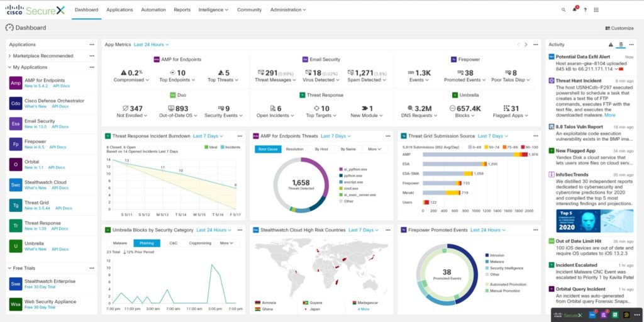The image size is (644, 322).
Task: Switch threats view to Root Cause
Action: click(x=268, y=149)
